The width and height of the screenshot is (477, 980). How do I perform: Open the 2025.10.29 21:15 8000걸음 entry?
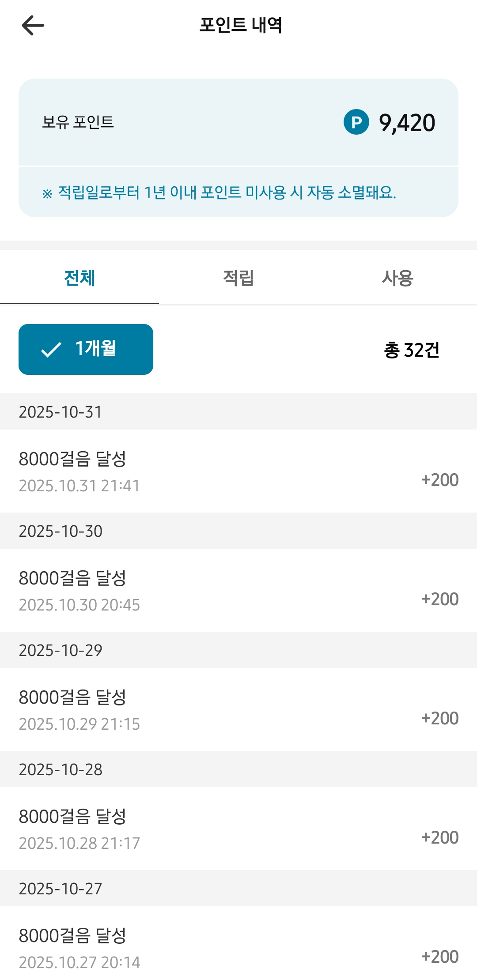[238, 710]
